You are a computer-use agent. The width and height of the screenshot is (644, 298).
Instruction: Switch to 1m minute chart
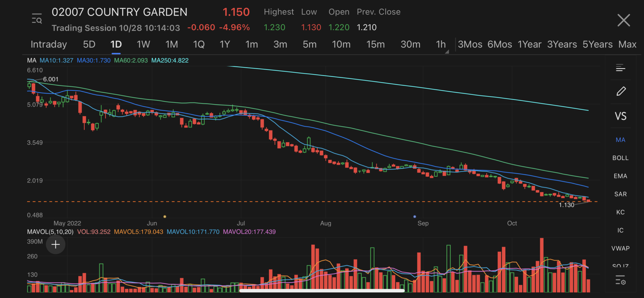pyautogui.click(x=252, y=44)
